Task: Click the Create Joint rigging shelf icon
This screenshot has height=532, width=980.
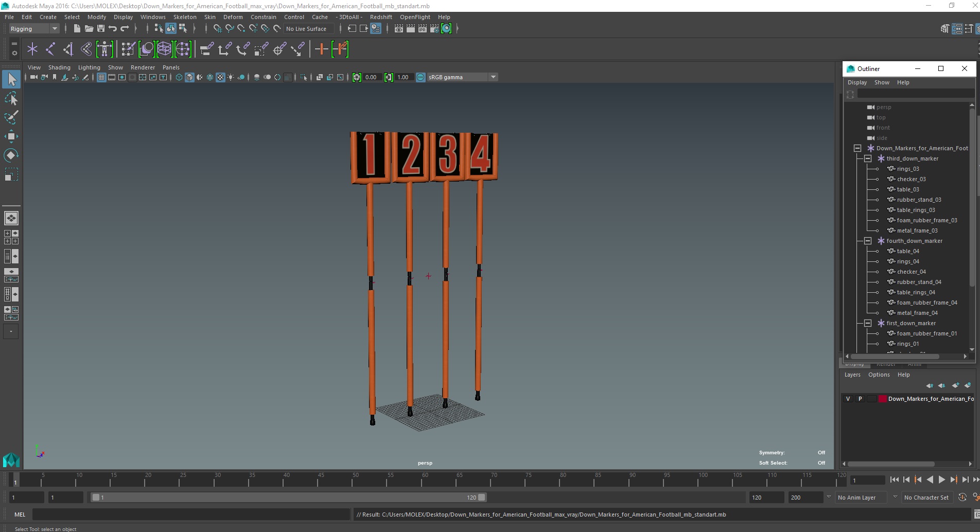Action: point(50,49)
